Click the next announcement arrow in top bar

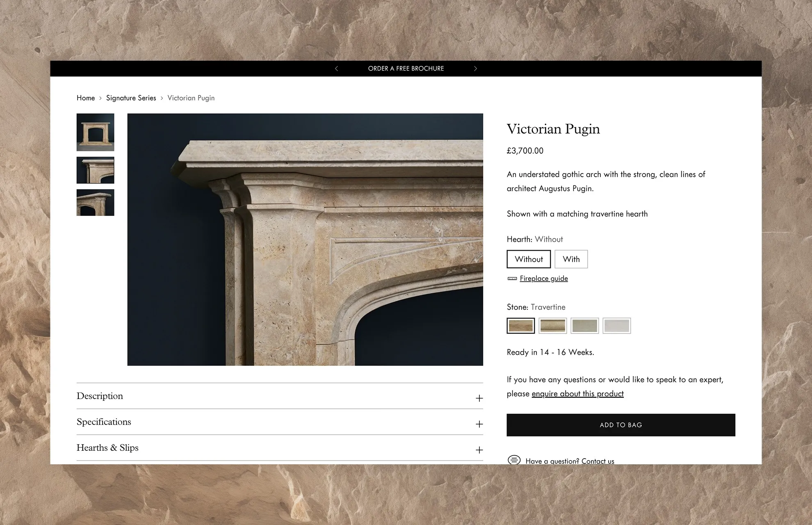tap(475, 68)
